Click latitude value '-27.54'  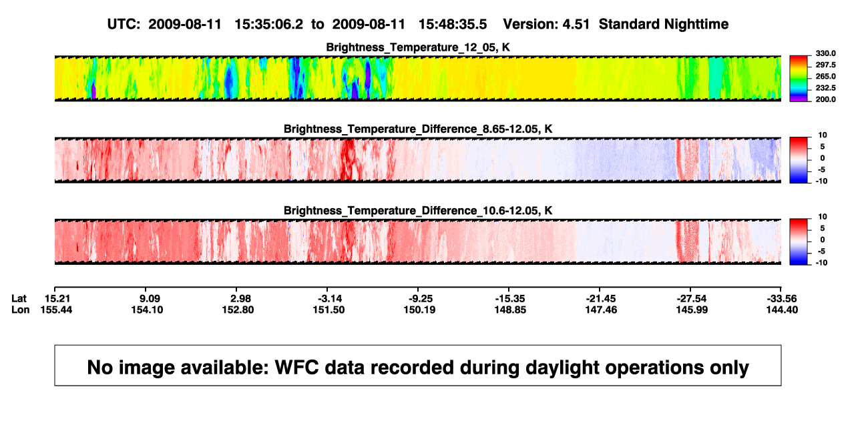[691, 298]
